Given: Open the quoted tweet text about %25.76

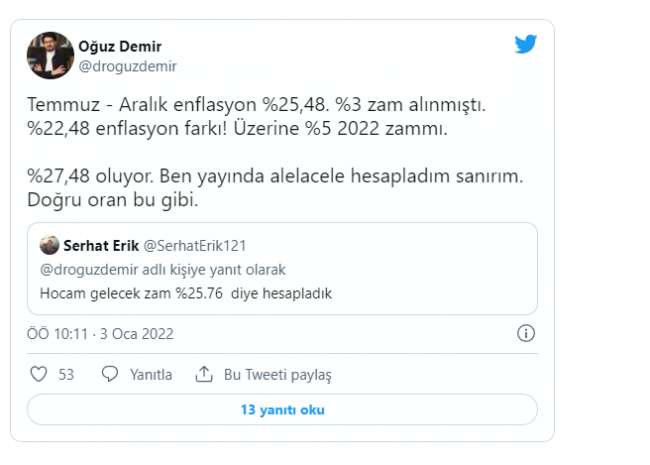Looking at the screenshot, I should (x=186, y=293).
